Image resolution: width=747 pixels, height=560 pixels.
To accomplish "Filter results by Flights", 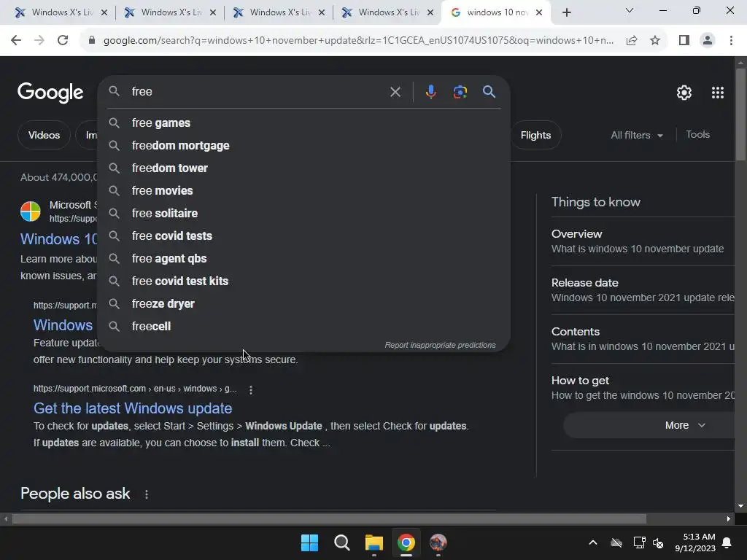I will click(x=535, y=135).
